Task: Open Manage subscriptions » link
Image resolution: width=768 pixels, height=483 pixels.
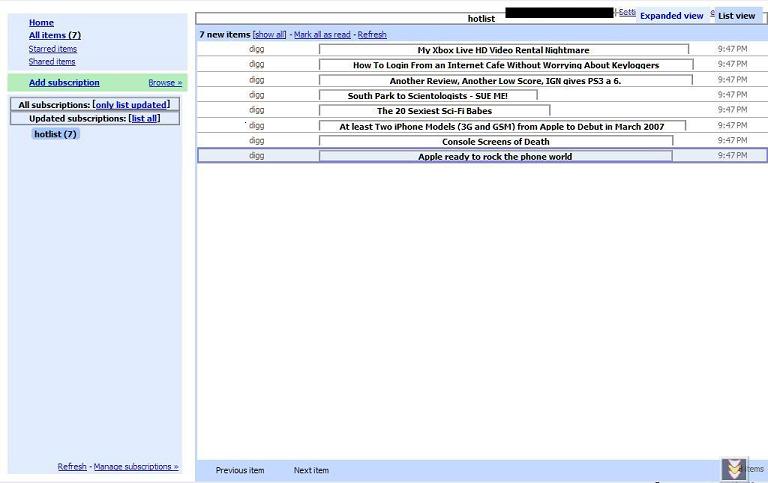Action: [x=136, y=467]
